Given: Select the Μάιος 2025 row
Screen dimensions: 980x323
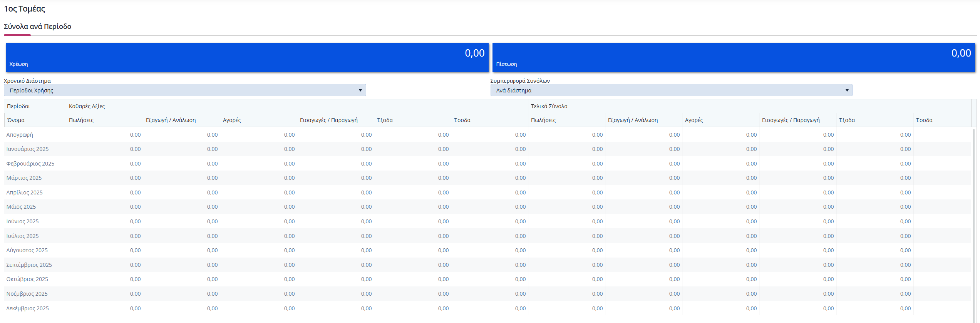Looking at the screenshot, I should tap(487, 207).
